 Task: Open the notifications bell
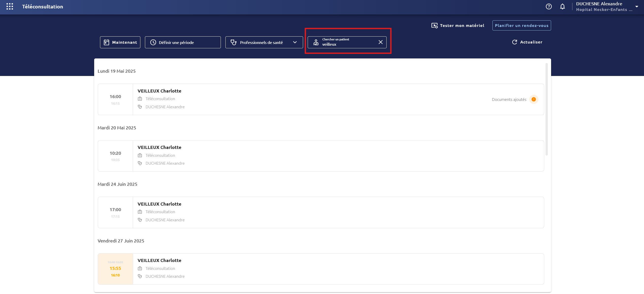point(562,7)
